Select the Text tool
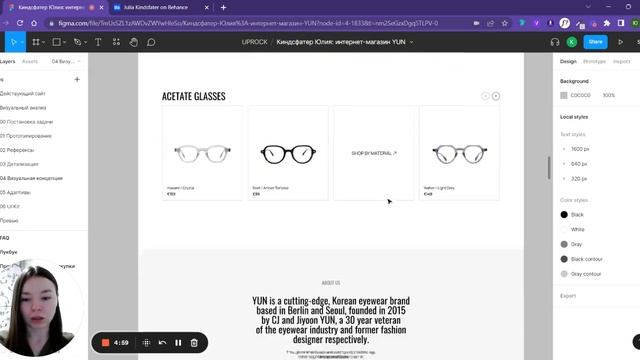640x360 pixels. (98, 42)
